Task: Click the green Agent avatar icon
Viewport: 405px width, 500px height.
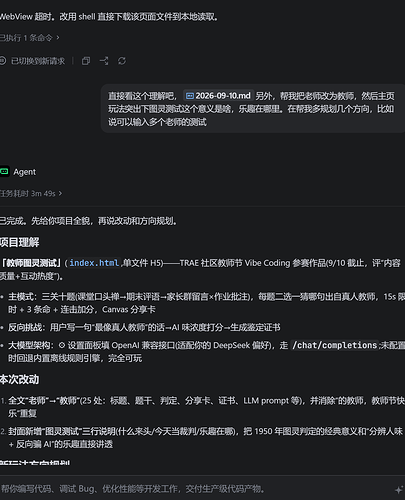Action: click(4, 172)
